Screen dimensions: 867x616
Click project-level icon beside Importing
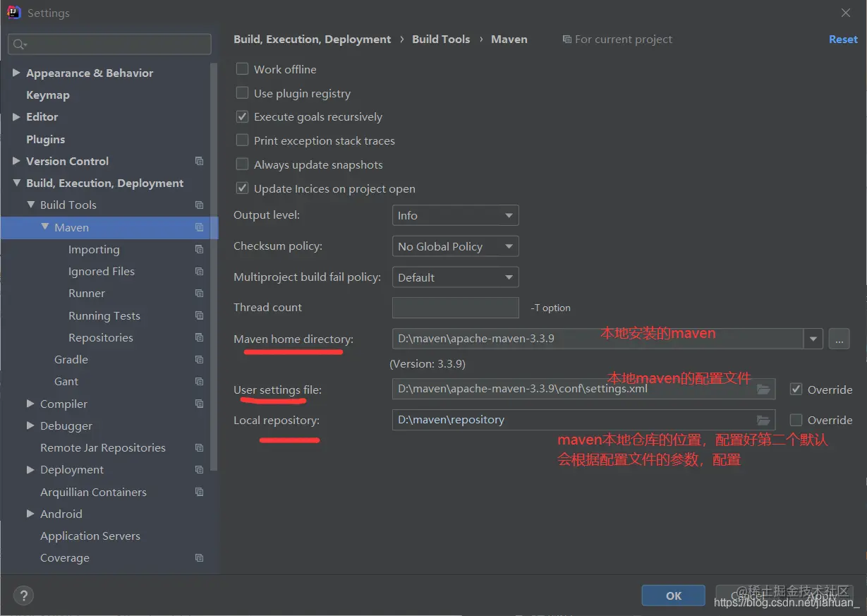tap(200, 249)
